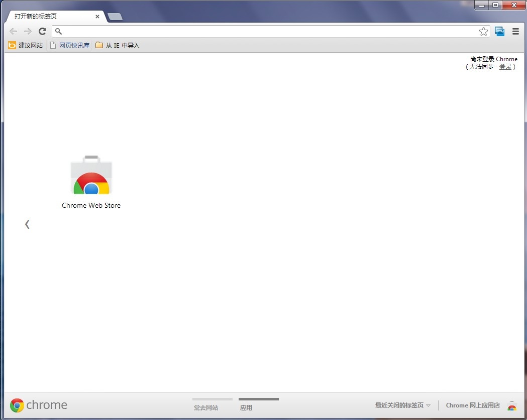This screenshot has height=420, width=527.
Task: Open the Chrome 网上应用店 link
Action: pos(473,405)
